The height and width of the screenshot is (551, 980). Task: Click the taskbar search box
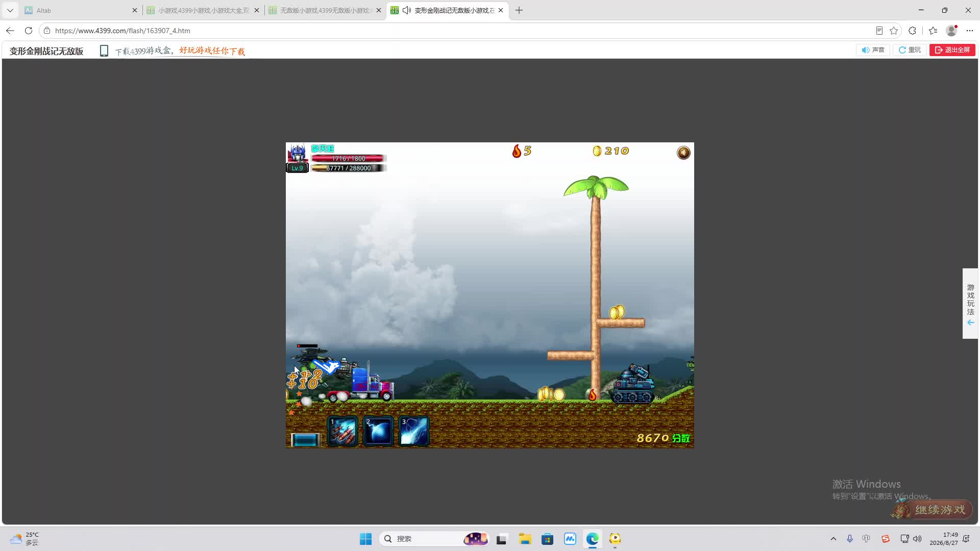434,539
